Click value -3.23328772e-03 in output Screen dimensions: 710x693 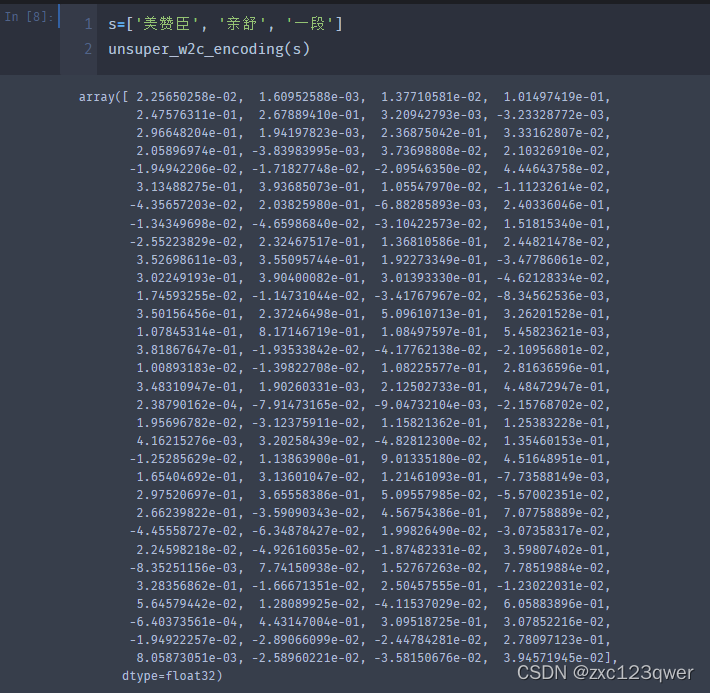click(551, 115)
